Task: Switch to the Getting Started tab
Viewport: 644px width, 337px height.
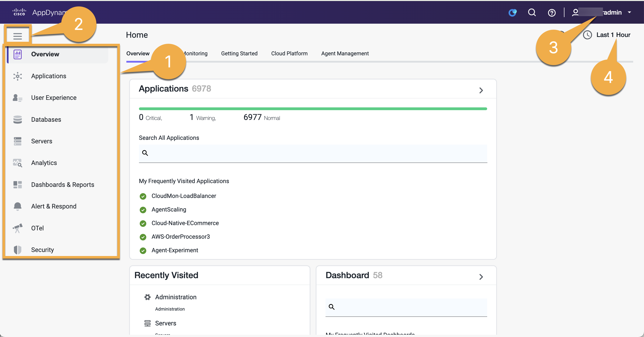Action: coord(239,54)
